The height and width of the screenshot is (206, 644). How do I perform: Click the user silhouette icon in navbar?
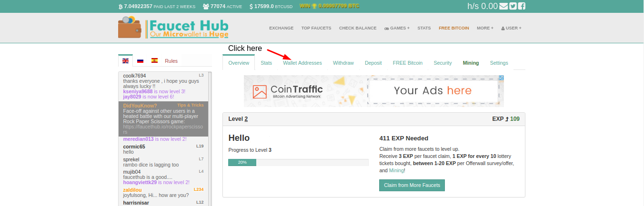(503, 28)
